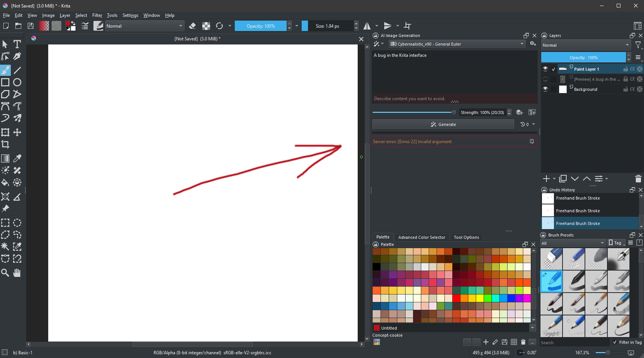
Task: Toggle lock on Paint Layer 1
Action: pos(626,69)
